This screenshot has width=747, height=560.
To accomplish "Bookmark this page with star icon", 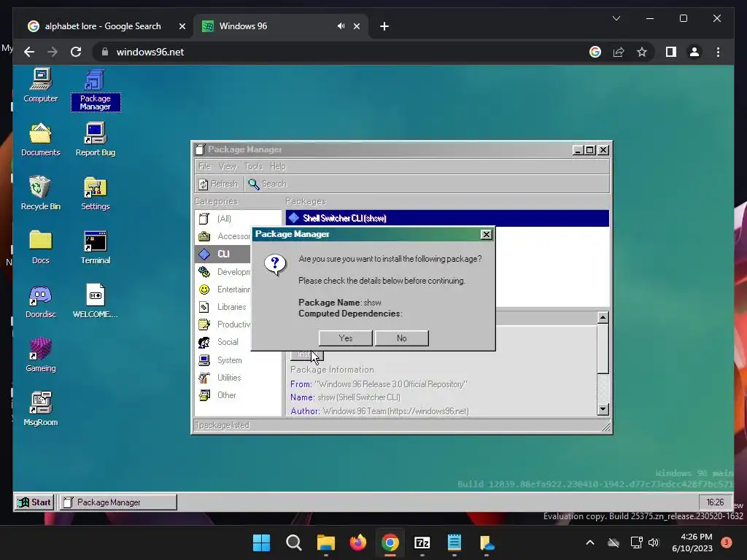I will (642, 52).
